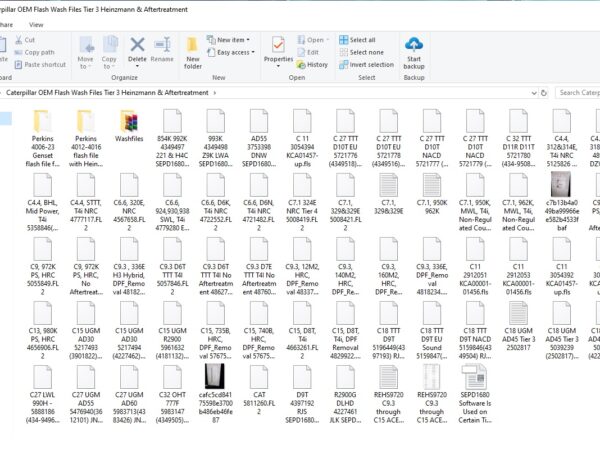Select file C9.3 D7E TTT T4I
This screenshot has height=450, width=600.
pos(259,266)
